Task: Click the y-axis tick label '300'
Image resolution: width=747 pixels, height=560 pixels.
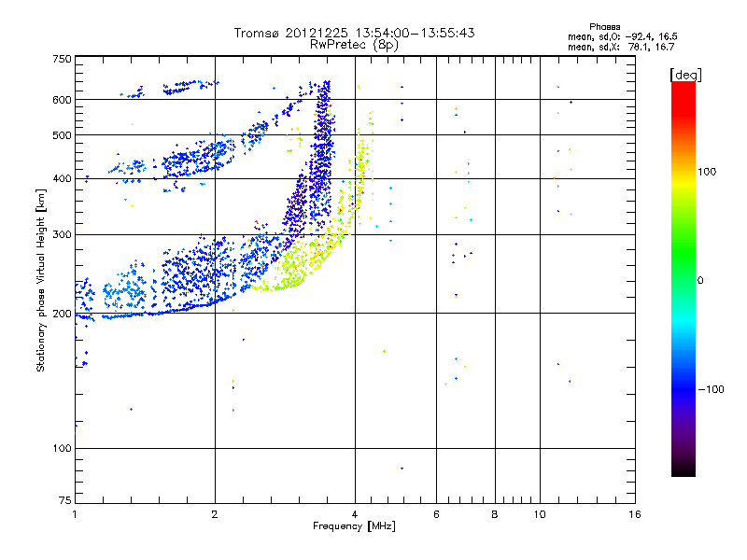Action: pos(63,235)
